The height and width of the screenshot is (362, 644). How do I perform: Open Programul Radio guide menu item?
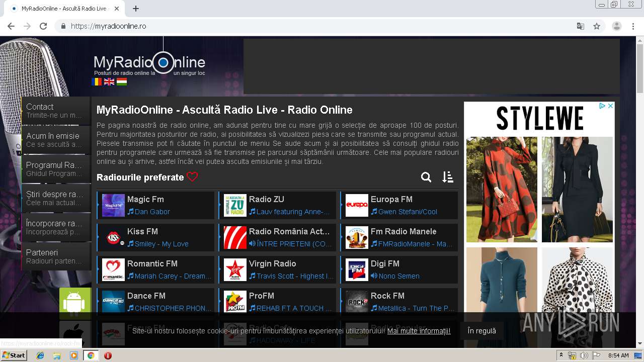(x=56, y=169)
